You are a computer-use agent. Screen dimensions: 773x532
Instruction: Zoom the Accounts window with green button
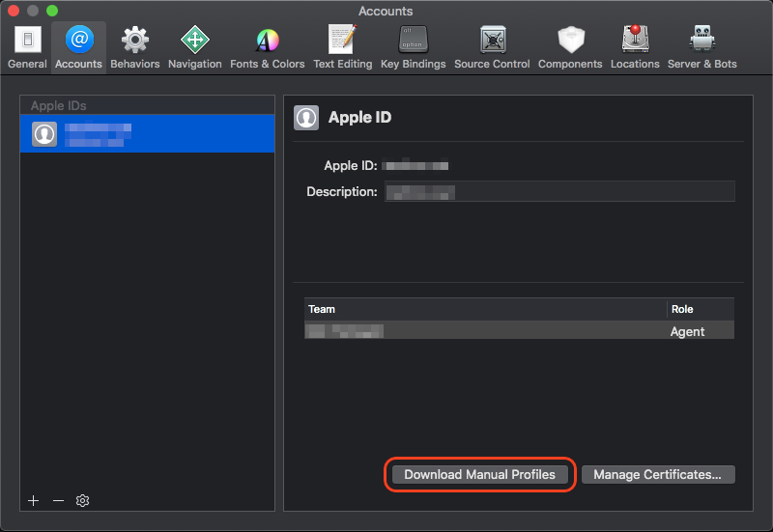pos(52,11)
